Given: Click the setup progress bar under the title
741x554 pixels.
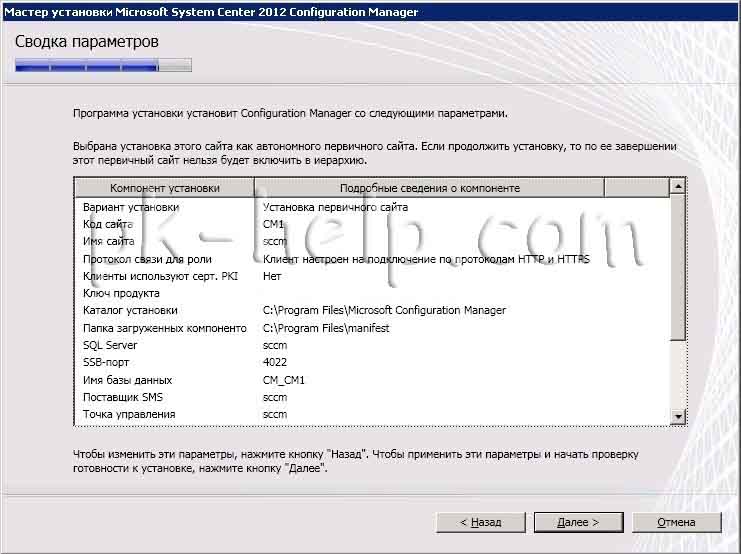Looking at the screenshot, I should coord(103,65).
